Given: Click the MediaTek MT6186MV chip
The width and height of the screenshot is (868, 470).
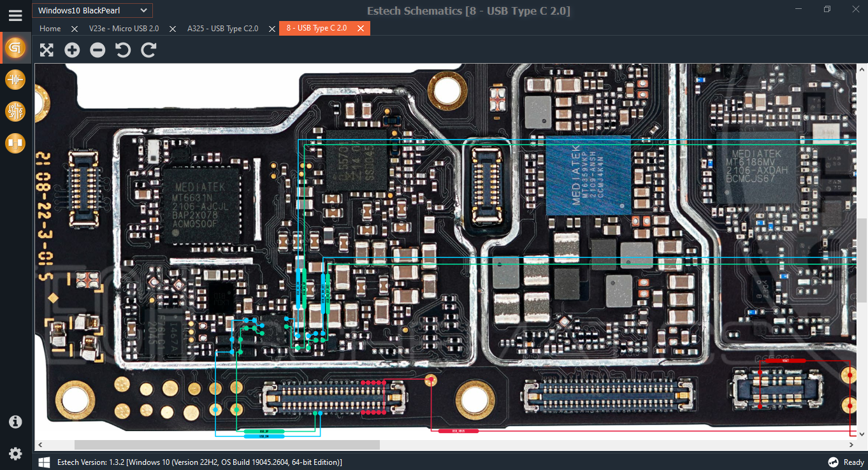Looking at the screenshot, I should pyautogui.click(x=756, y=167).
